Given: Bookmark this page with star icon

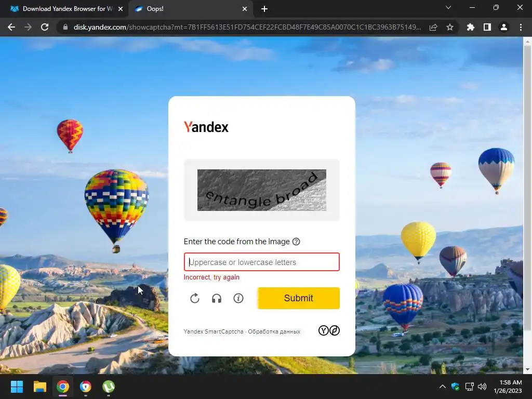Looking at the screenshot, I should [450, 27].
